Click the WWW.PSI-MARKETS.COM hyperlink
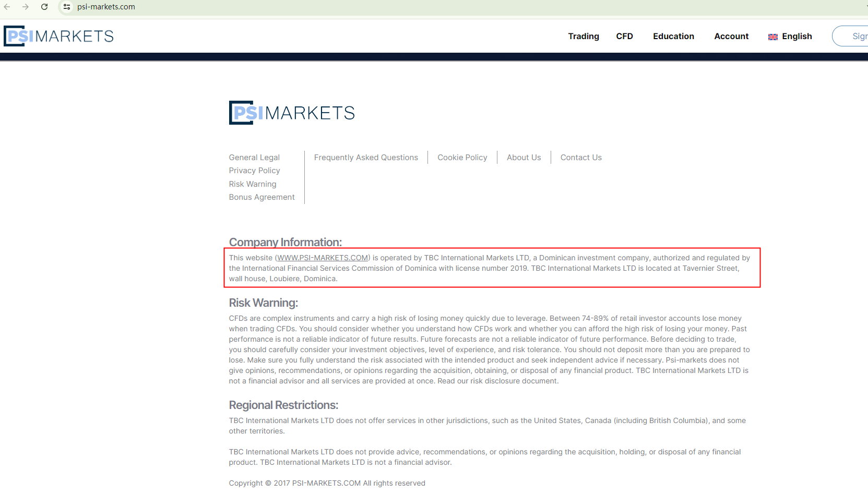The height and width of the screenshot is (494, 868). coord(323,258)
